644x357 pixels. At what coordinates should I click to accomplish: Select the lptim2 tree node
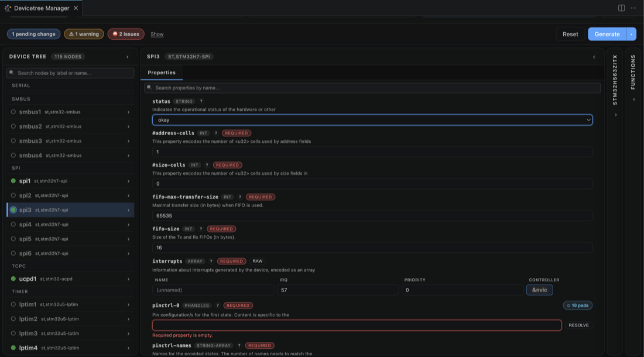[x=70, y=319]
